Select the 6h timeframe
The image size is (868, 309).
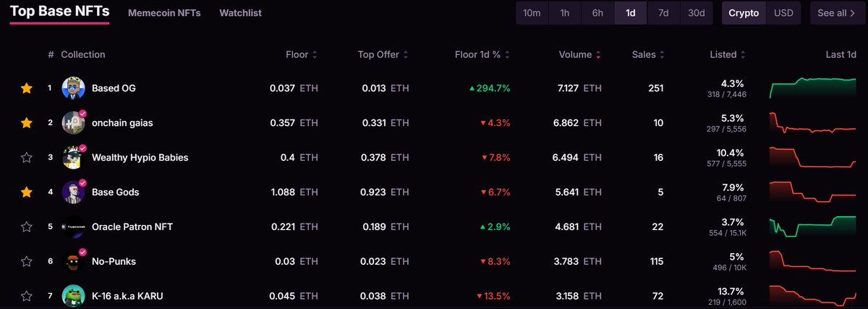tap(597, 13)
